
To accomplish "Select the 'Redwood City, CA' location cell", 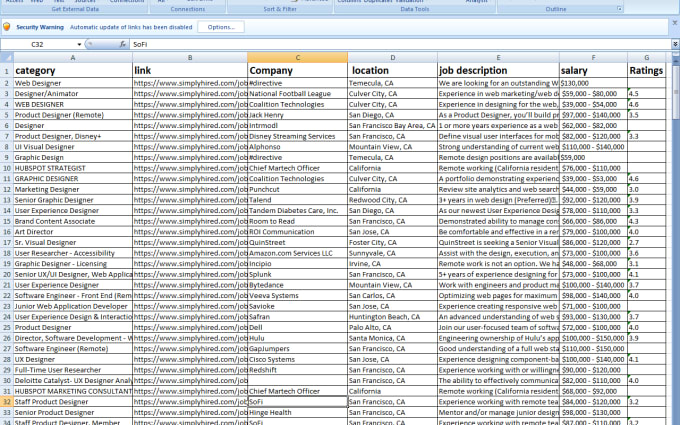I will (392, 200).
